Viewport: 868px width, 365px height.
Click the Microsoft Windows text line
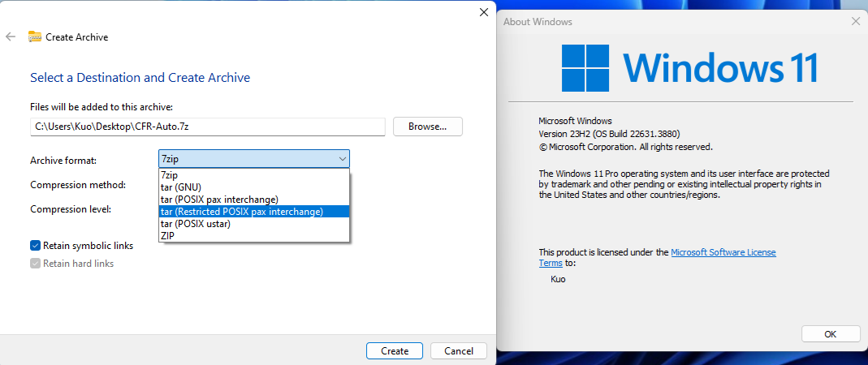pyautogui.click(x=575, y=121)
